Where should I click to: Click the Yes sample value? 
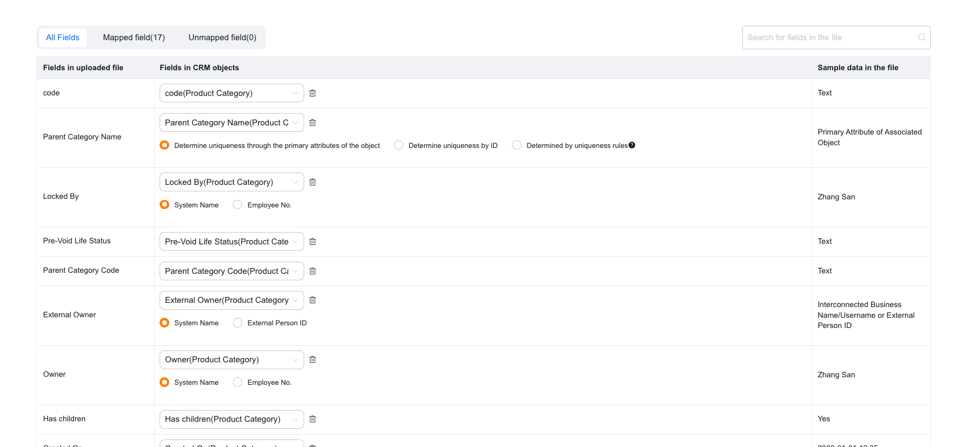[824, 419]
